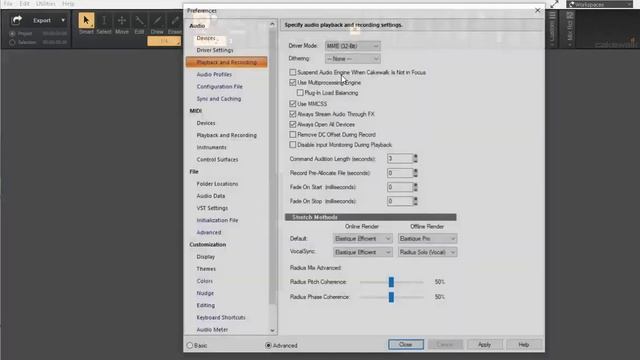Open the Driver Mode dropdown
Viewport: 640px width, 360px height.
pyautogui.click(x=353, y=46)
